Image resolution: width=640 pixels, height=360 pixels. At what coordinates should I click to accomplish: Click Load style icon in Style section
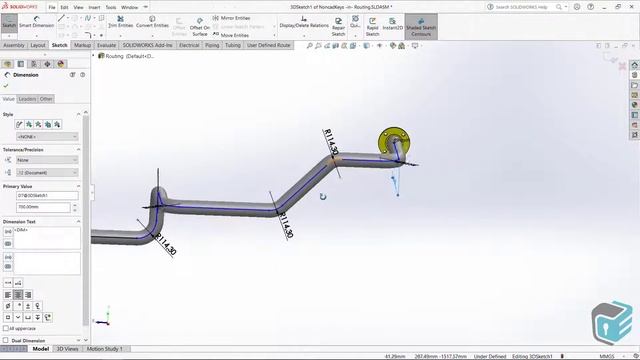coord(57,124)
